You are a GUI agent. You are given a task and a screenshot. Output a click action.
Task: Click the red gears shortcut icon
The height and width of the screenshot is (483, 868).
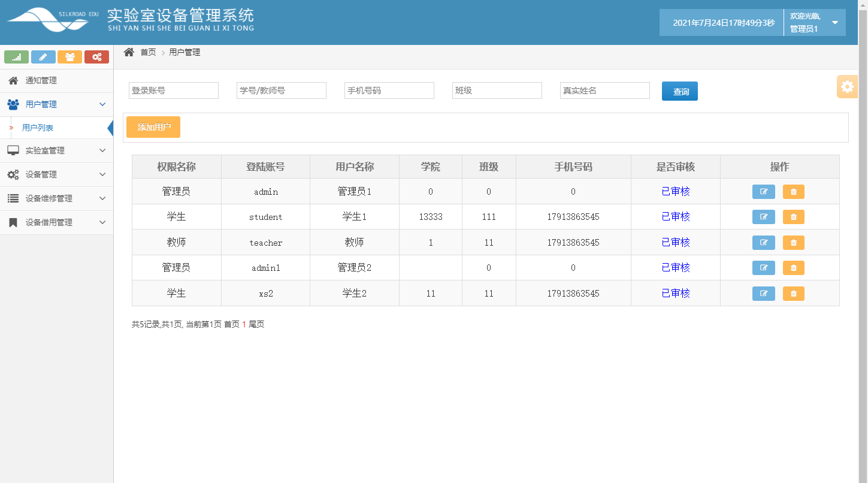click(x=96, y=56)
